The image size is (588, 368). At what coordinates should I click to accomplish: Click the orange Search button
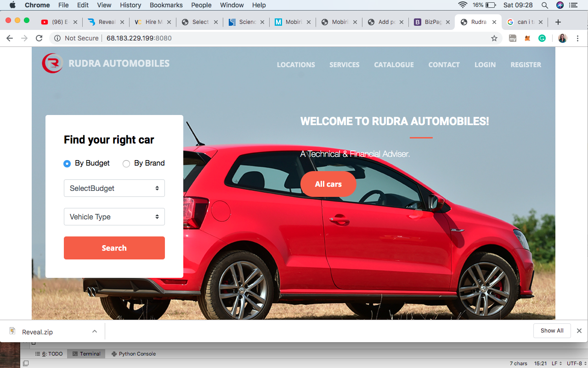114,248
